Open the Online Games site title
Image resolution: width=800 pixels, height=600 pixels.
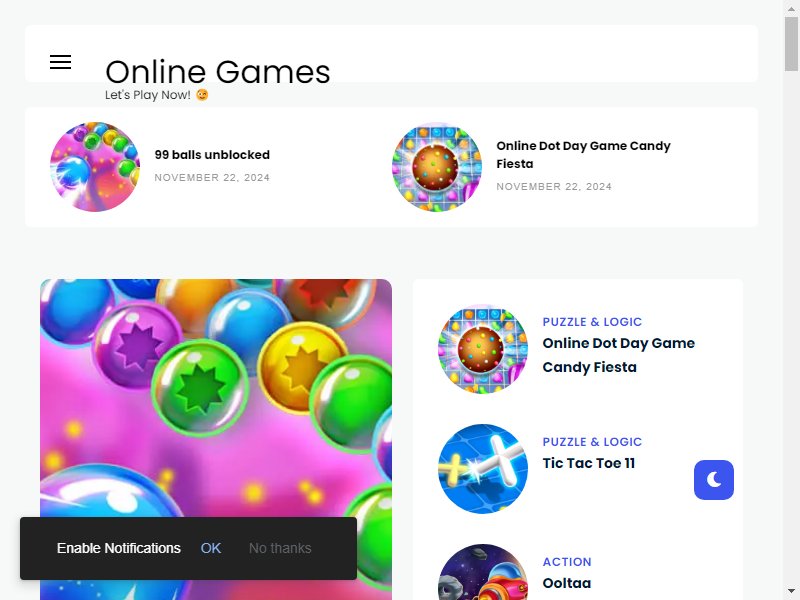point(218,71)
